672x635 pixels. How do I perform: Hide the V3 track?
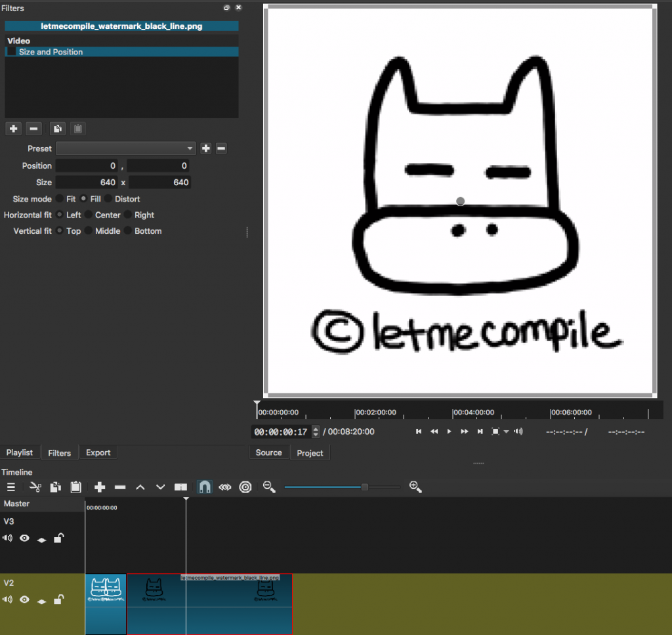24,538
